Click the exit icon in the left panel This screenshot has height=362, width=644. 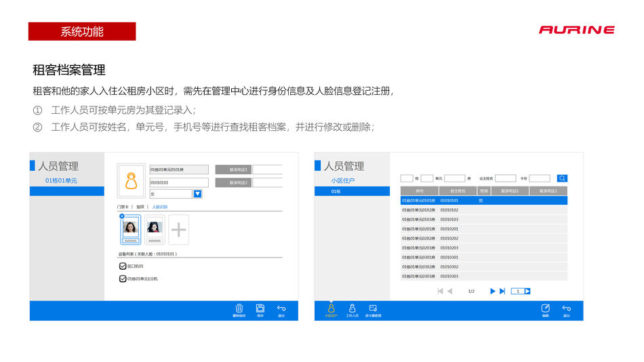tap(281, 308)
